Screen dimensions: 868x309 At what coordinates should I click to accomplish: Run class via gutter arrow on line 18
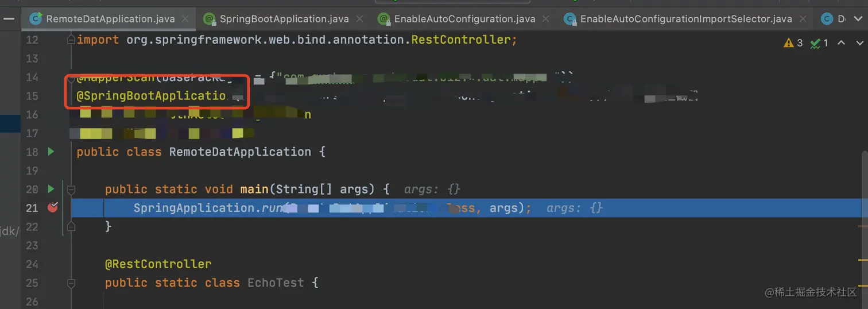click(x=51, y=152)
